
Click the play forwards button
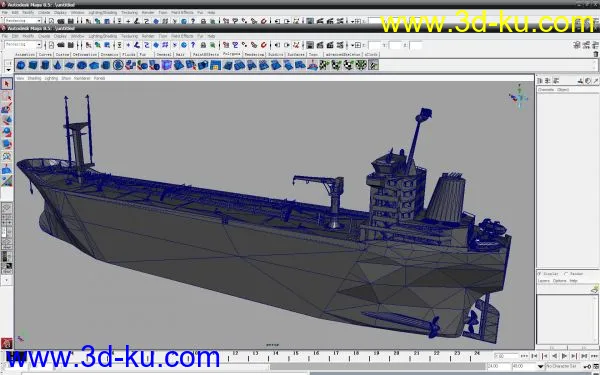click(564, 356)
